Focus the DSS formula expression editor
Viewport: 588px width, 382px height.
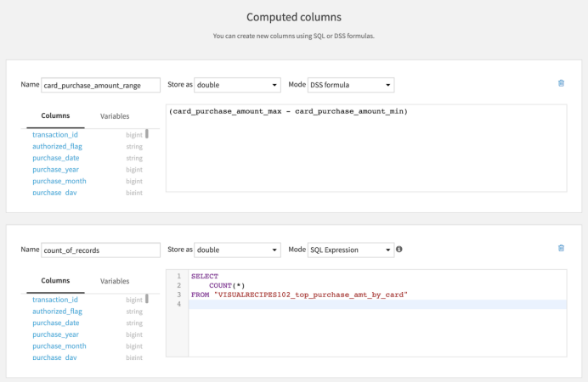(366, 149)
